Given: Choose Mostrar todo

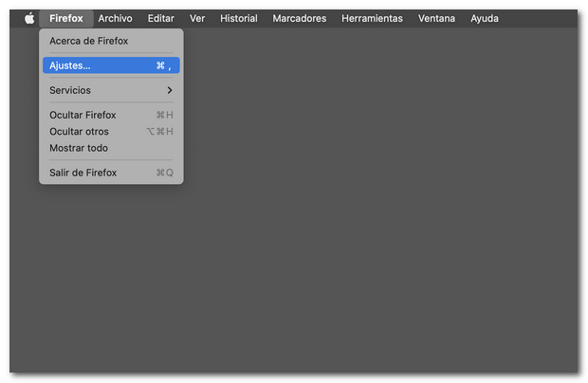Looking at the screenshot, I should pyautogui.click(x=79, y=148).
